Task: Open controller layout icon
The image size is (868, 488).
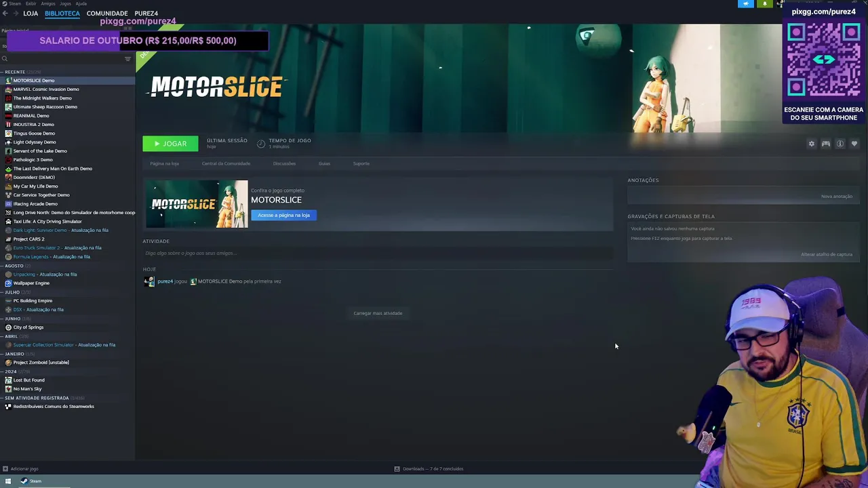Action: [825, 144]
